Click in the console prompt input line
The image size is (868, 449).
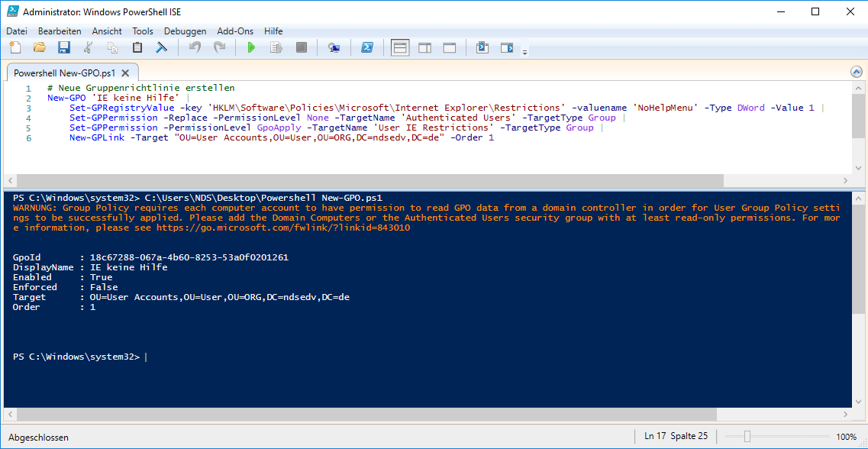[x=305, y=357]
